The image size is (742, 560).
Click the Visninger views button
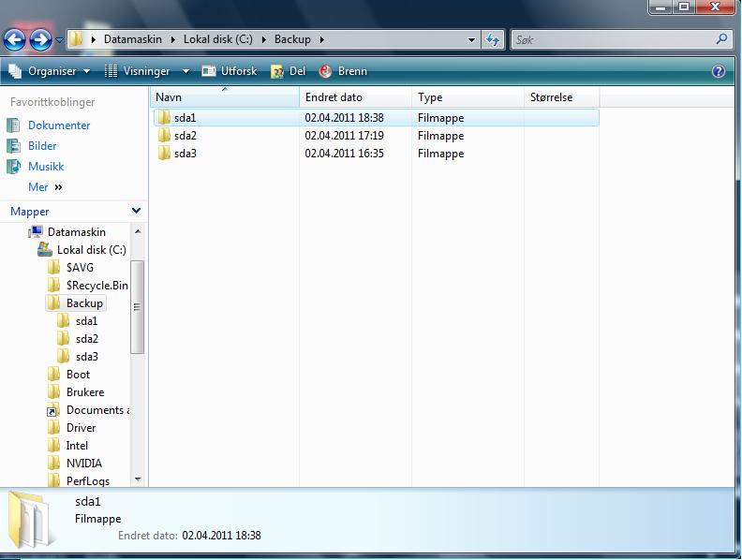tap(137, 71)
